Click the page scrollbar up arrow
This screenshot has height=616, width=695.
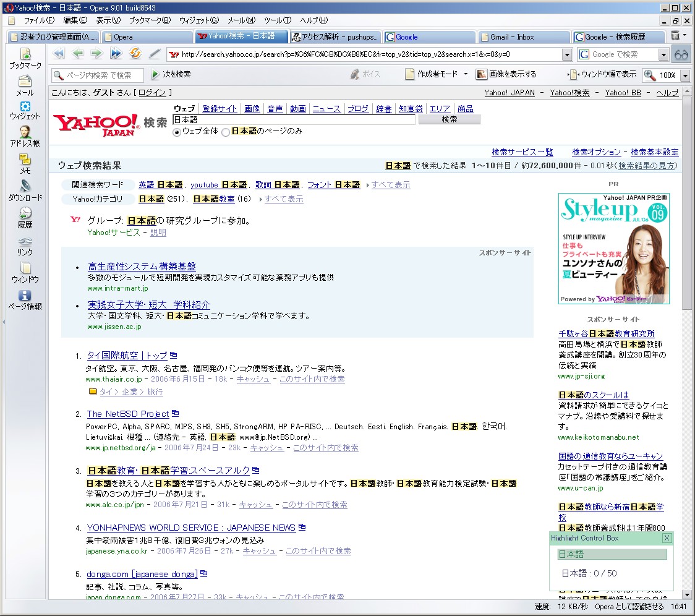(686, 92)
